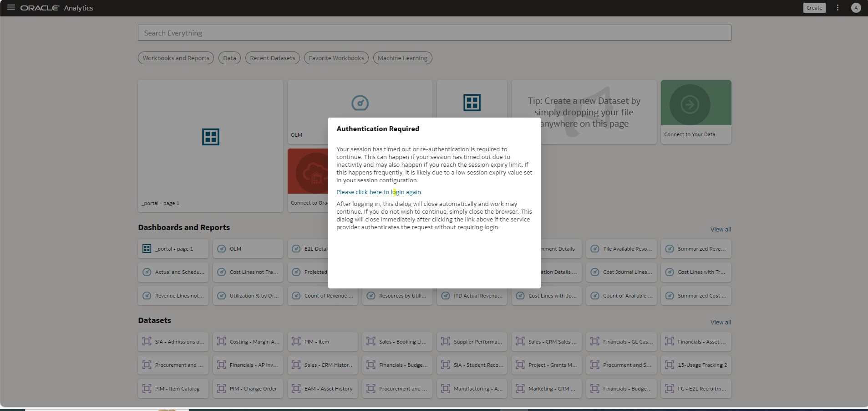Viewport: 868px width, 411px height.
Task: Open the large _portal - page 1 thumbnail
Action: (x=210, y=146)
